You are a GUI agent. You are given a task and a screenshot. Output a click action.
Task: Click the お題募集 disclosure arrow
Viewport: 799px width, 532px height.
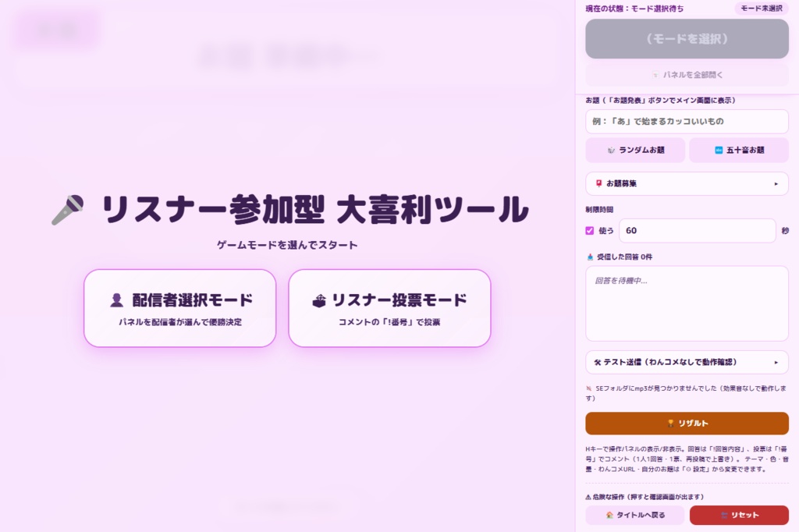(776, 184)
